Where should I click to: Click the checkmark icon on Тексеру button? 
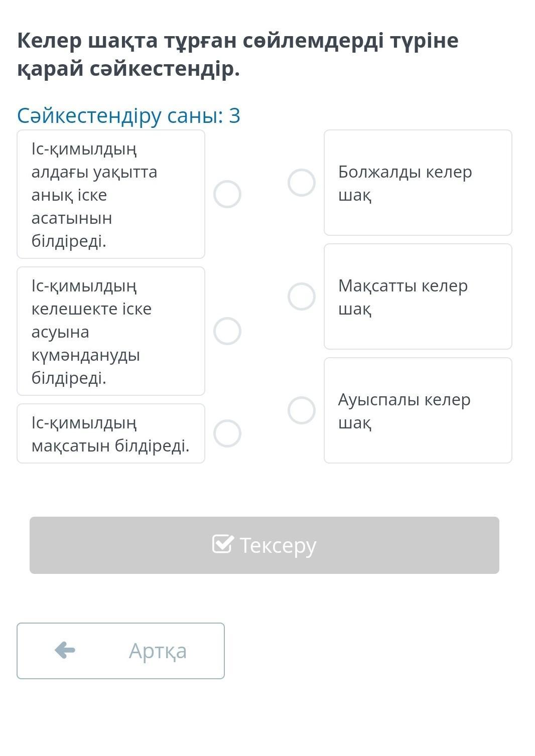click(x=223, y=544)
